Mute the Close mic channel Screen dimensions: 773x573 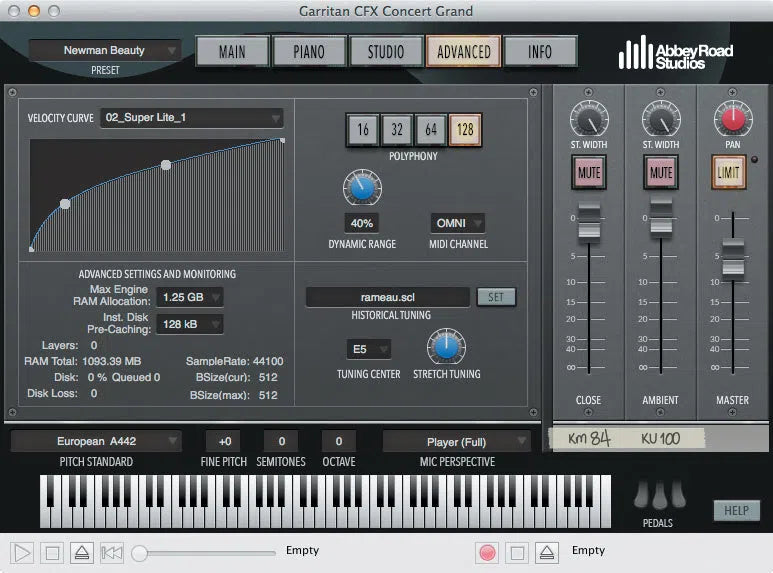point(589,173)
